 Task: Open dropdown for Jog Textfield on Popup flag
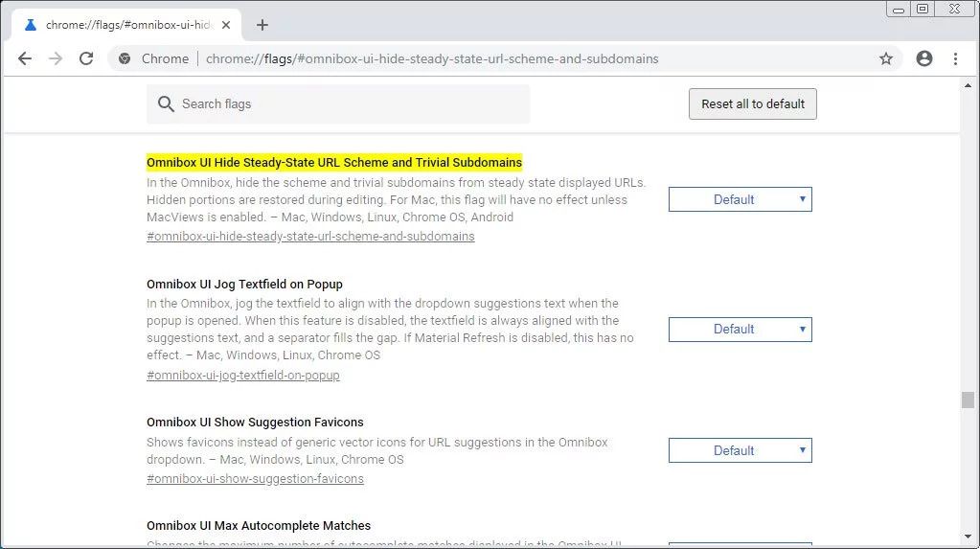tap(740, 330)
